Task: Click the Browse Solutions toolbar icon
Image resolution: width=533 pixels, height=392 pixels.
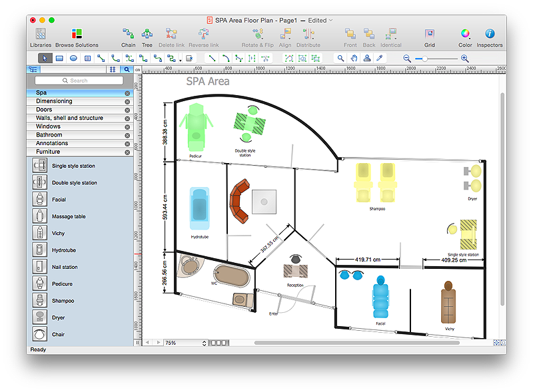Action: [77, 34]
